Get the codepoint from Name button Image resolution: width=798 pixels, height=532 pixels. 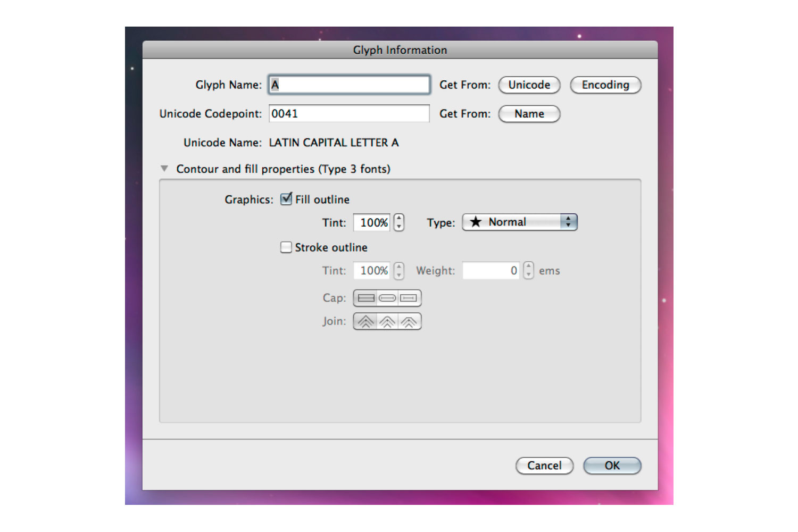[529, 114]
